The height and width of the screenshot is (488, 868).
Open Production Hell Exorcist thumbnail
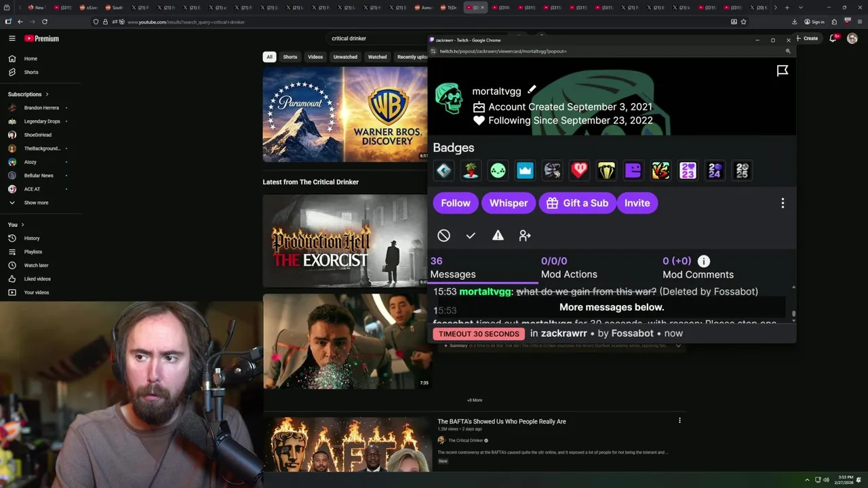346,242
